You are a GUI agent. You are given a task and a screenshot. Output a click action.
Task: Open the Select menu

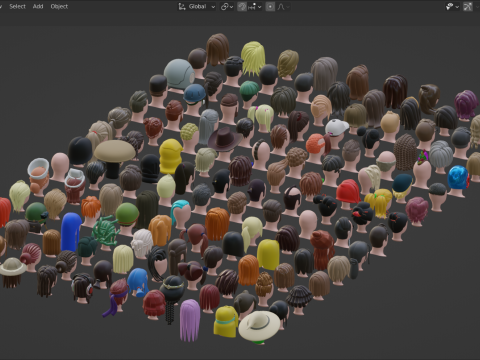pyautogui.click(x=17, y=6)
